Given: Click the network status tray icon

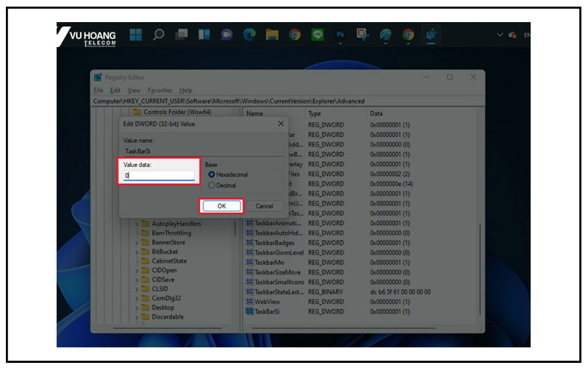Looking at the screenshot, I should pyautogui.click(x=512, y=35).
